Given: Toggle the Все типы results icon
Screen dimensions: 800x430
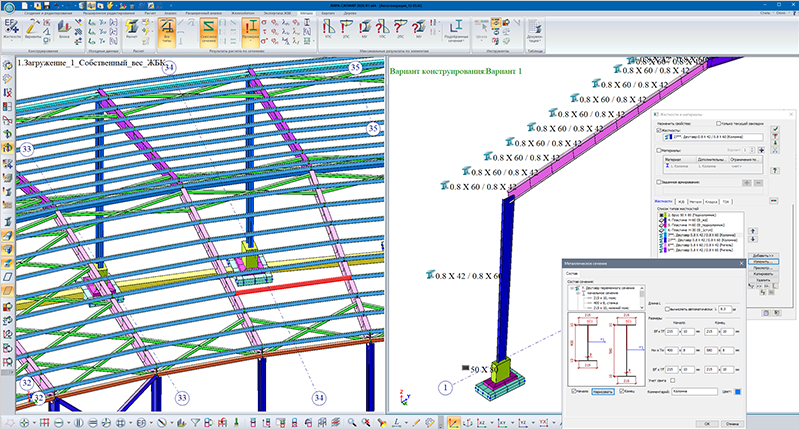Looking at the screenshot, I should (166, 32).
